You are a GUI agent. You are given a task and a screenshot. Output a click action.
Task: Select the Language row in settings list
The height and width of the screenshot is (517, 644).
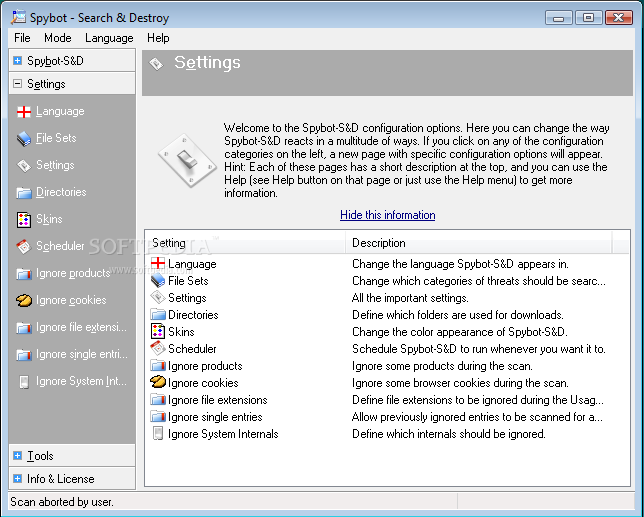tap(387, 264)
